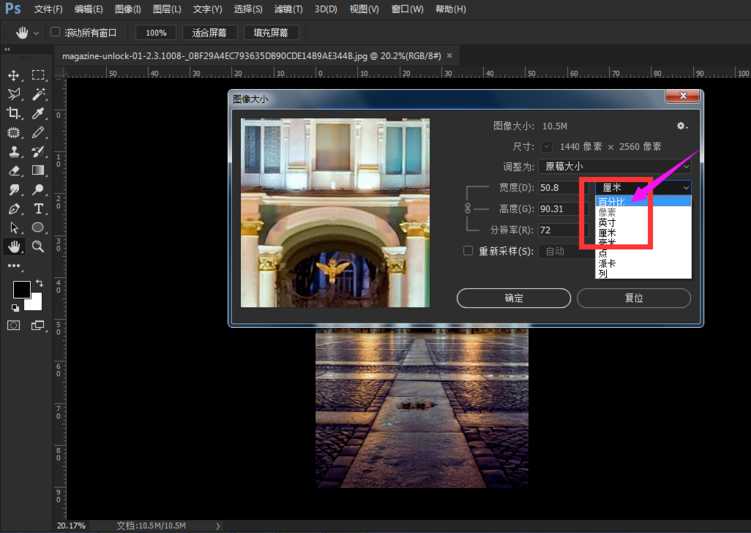Select the Clone Stamp tool

click(14, 151)
